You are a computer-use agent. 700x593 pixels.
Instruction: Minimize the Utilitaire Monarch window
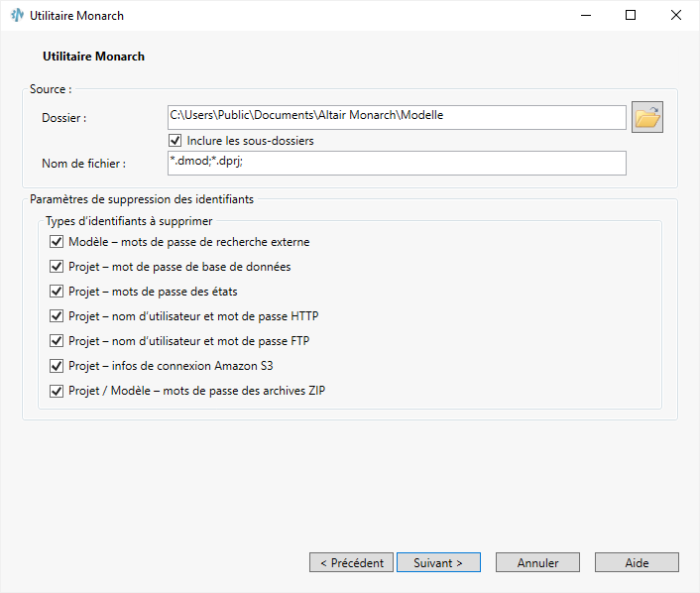pyautogui.click(x=586, y=15)
